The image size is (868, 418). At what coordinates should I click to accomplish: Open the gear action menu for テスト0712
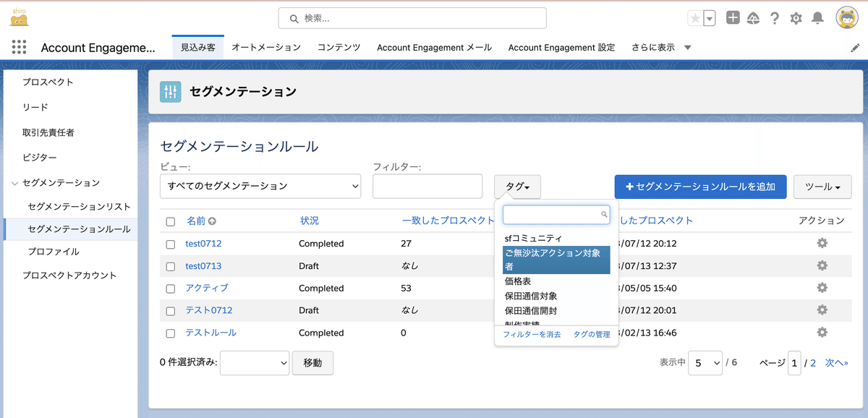coord(822,310)
